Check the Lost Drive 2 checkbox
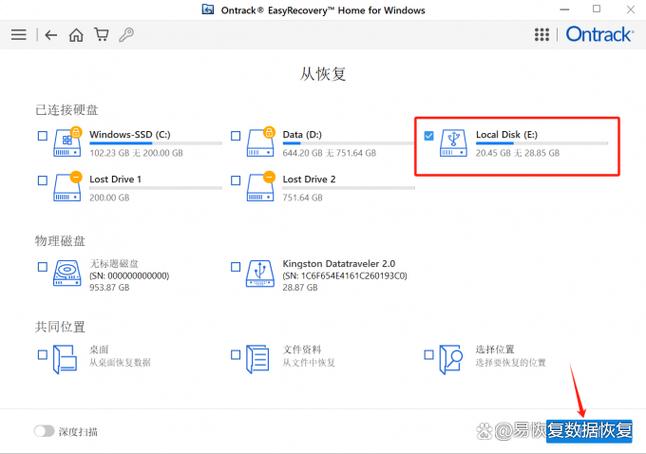This screenshot has width=646, height=454. [236, 180]
